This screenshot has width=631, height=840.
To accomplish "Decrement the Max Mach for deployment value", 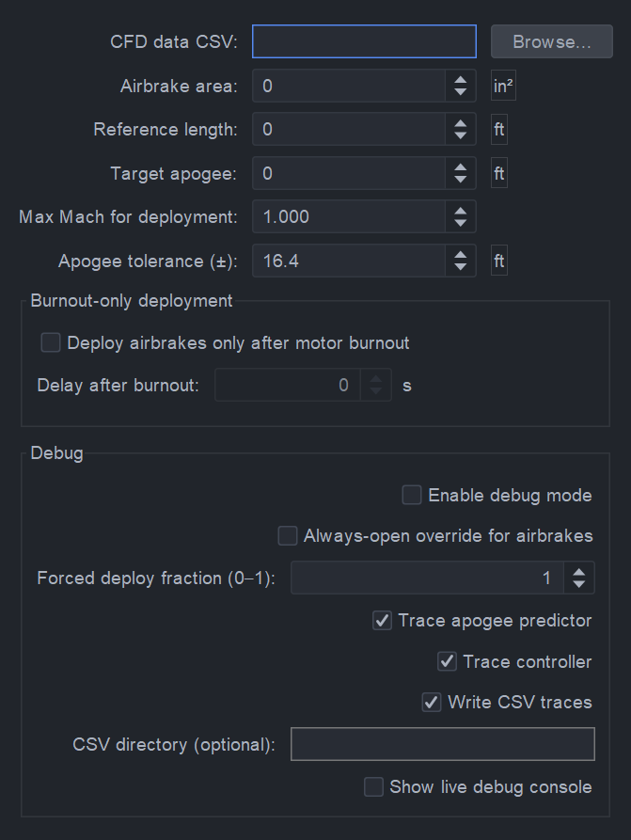I will pyautogui.click(x=460, y=222).
